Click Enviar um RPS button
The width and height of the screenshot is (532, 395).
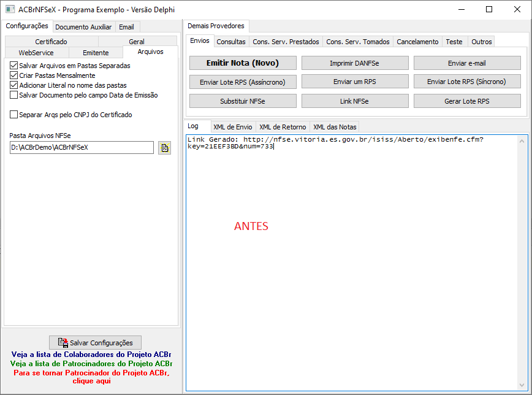355,82
